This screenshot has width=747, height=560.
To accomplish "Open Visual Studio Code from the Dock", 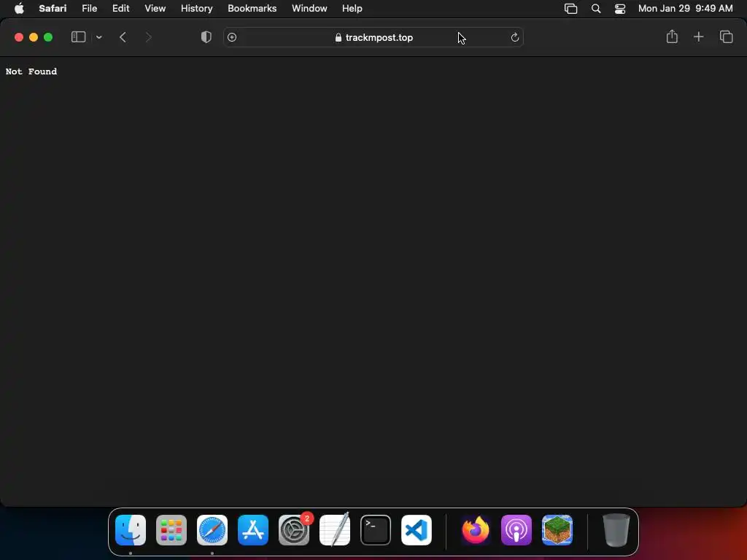I will pyautogui.click(x=417, y=530).
